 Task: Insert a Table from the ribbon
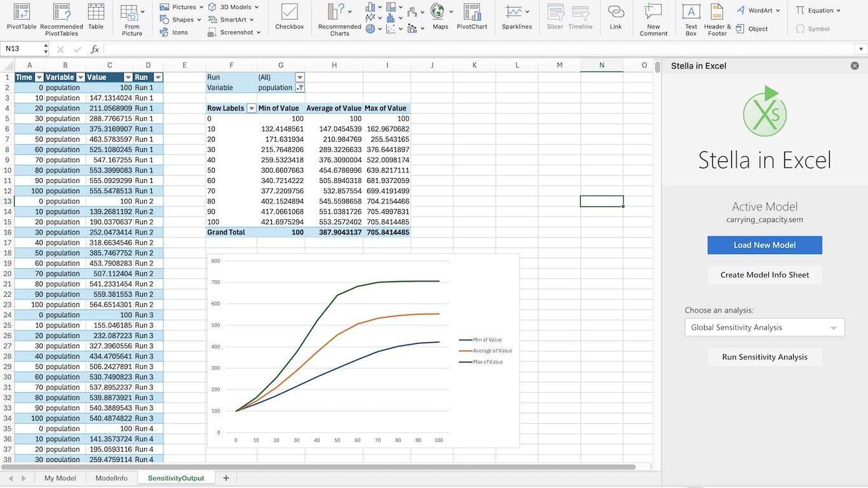click(x=96, y=17)
